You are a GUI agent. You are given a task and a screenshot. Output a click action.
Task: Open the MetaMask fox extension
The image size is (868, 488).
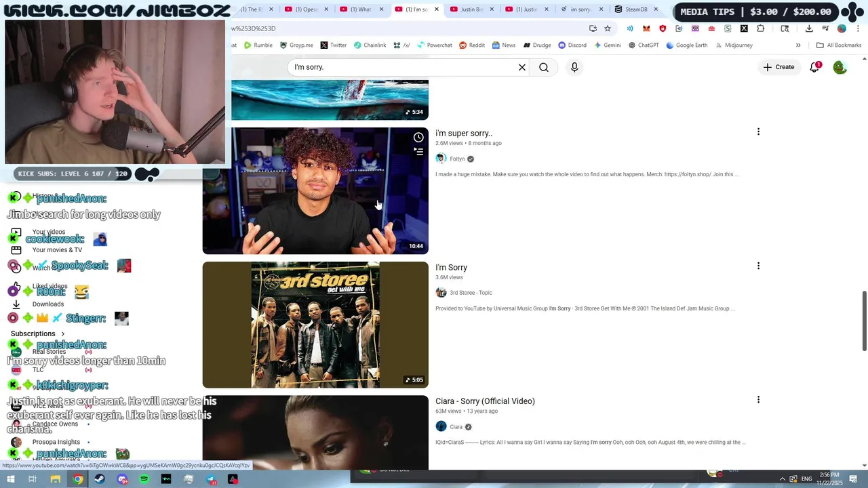[x=646, y=28]
